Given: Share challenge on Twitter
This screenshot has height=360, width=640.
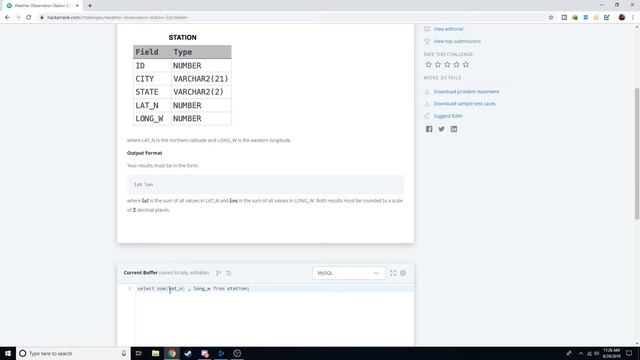Looking at the screenshot, I should (x=441, y=129).
